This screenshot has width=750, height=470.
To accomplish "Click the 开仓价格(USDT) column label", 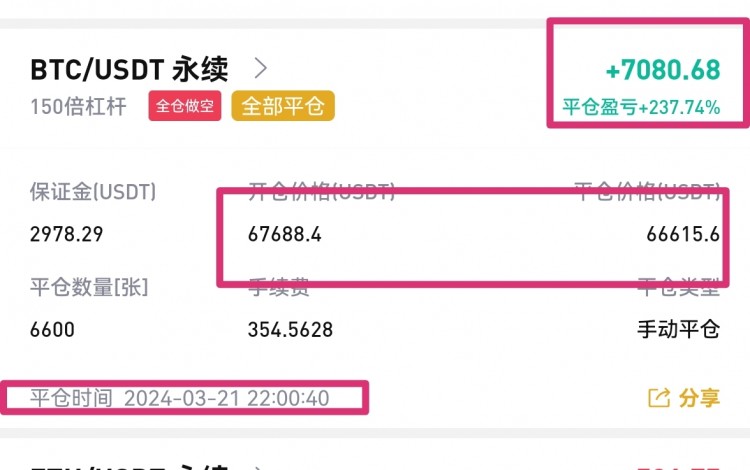I will (x=321, y=191).
